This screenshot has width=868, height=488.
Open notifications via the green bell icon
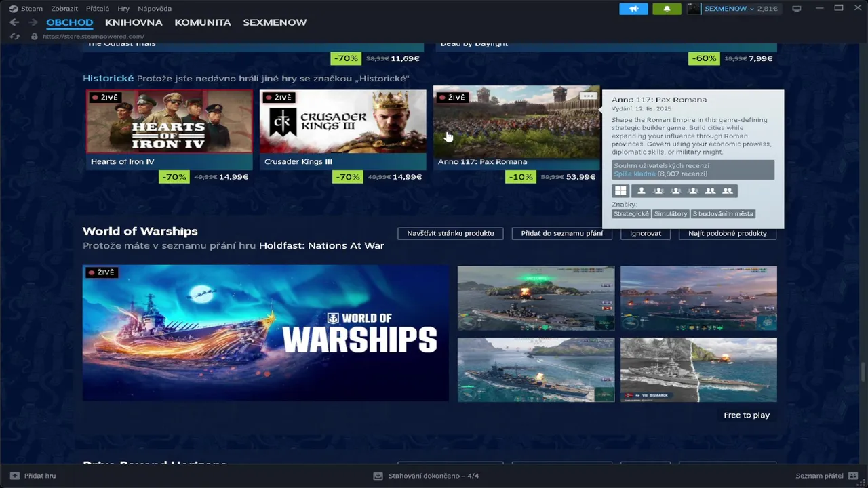[x=667, y=9]
